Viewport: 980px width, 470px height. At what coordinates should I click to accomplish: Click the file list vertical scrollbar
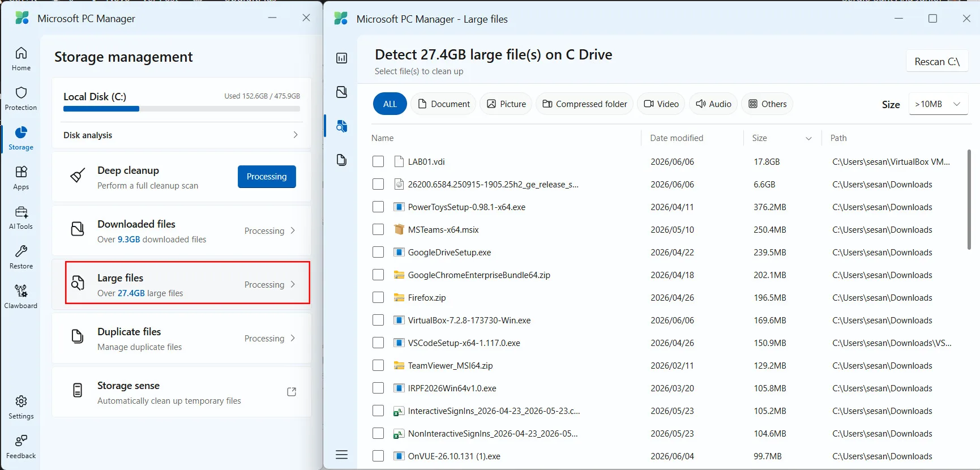tap(969, 199)
